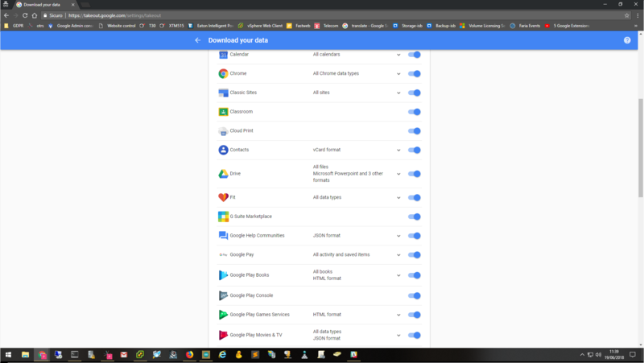Image resolution: width=644 pixels, height=363 pixels.
Task: Click the G Suite Marketplace icon
Action: click(223, 217)
